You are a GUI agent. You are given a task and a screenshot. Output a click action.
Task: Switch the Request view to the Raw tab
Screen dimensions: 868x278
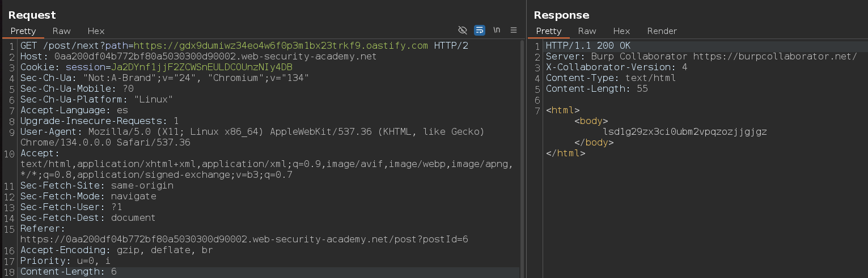pyautogui.click(x=61, y=31)
